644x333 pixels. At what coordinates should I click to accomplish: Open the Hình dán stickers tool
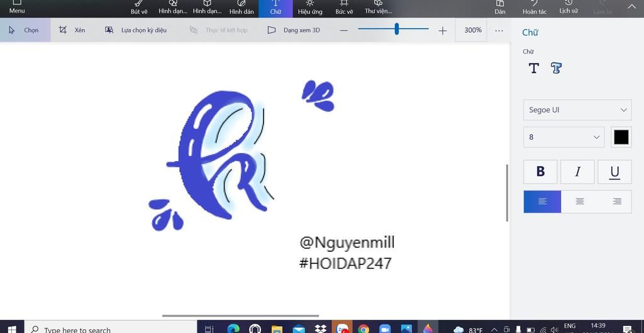pyautogui.click(x=241, y=8)
